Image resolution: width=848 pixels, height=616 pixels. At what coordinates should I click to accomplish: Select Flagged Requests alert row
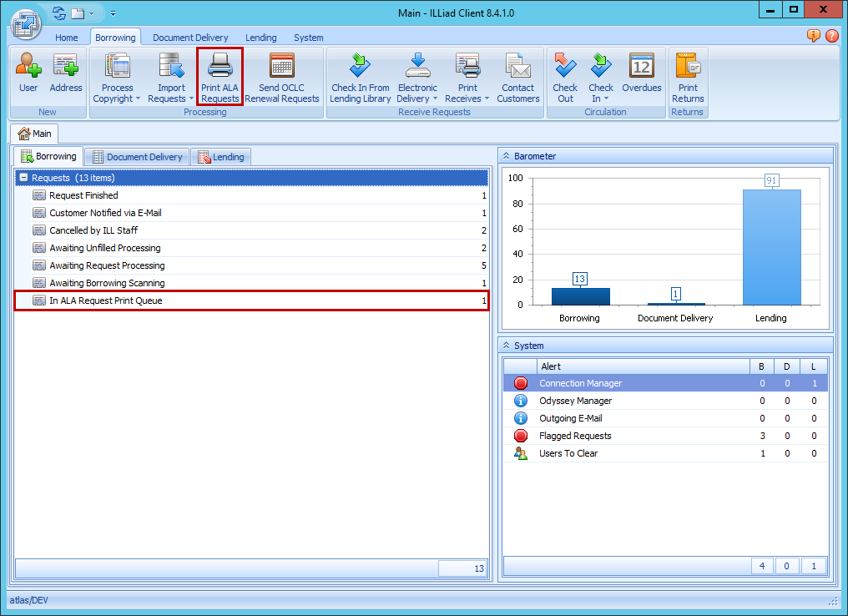click(575, 436)
